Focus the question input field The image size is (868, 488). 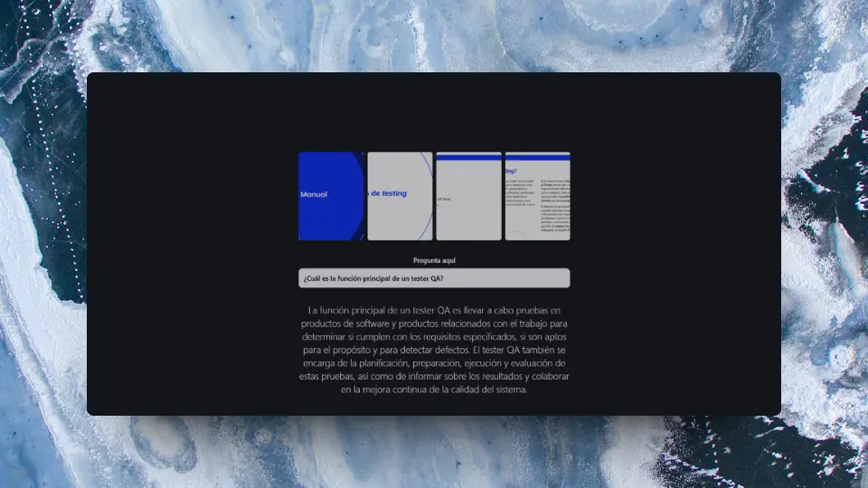click(434, 278)
